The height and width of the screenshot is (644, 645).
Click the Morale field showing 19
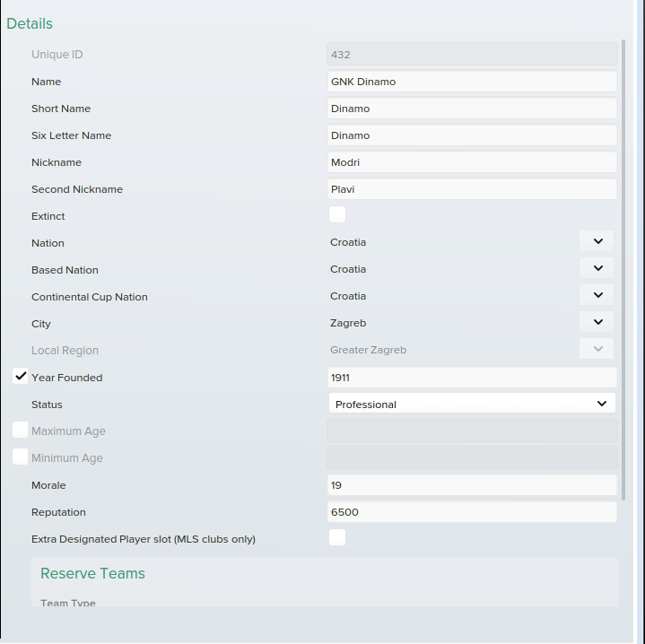tap(472, 485)
